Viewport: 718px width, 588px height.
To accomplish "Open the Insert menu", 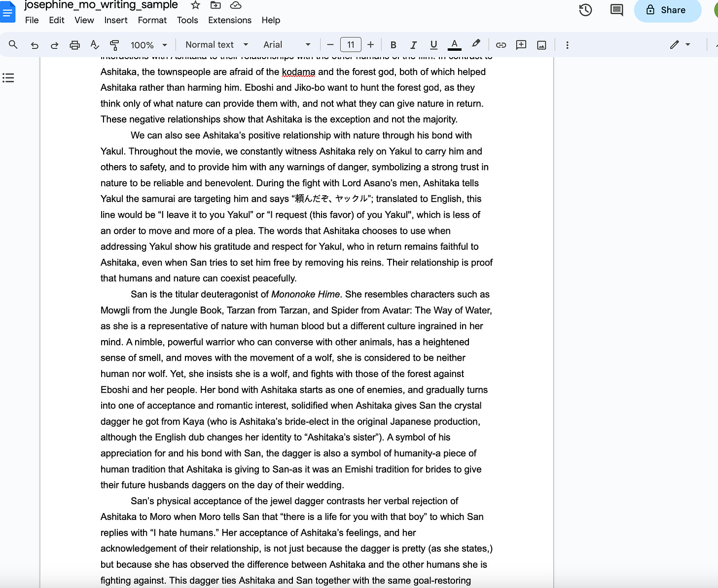I will (116, 20).
